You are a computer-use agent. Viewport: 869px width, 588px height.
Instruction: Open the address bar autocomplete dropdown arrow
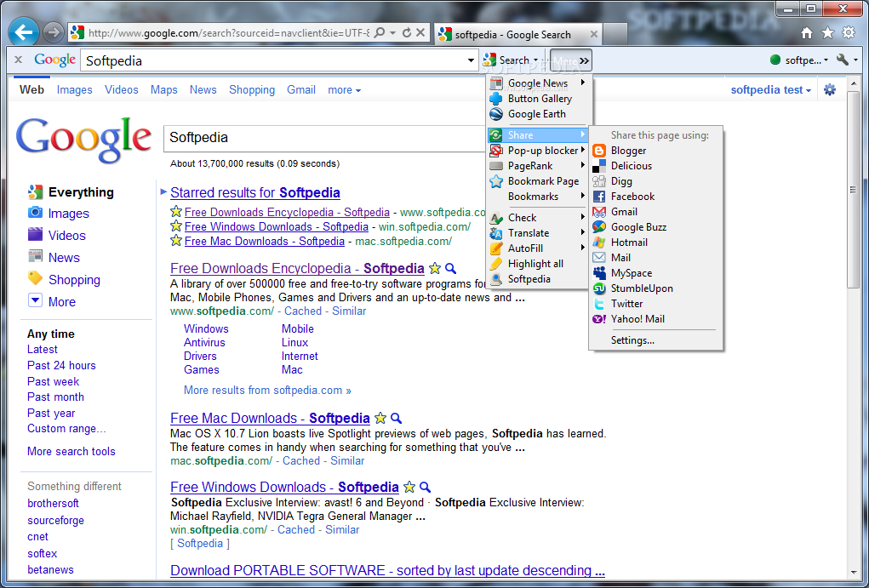(393, 33)
